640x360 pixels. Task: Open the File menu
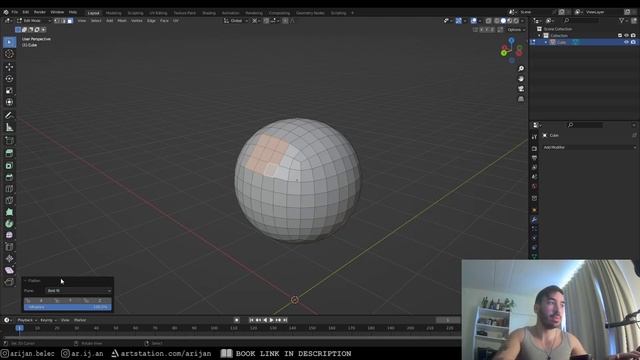[x=15, y=12]
